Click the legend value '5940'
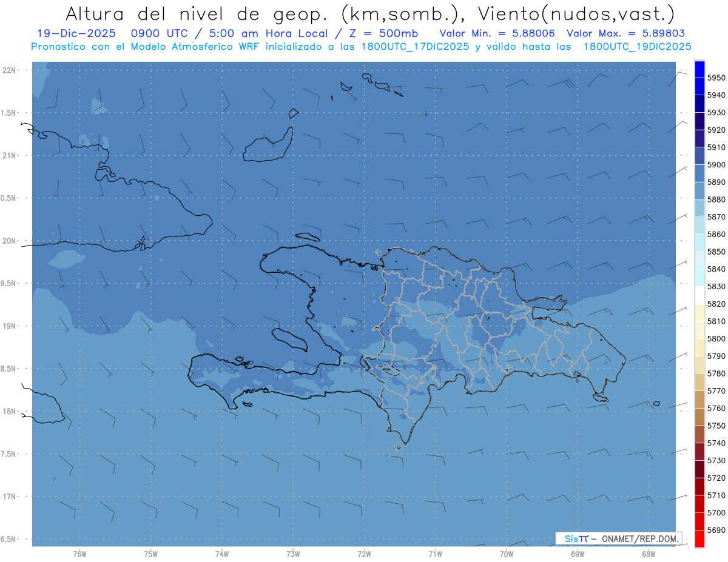Viewport: 728px width, 562px height. 716,95
